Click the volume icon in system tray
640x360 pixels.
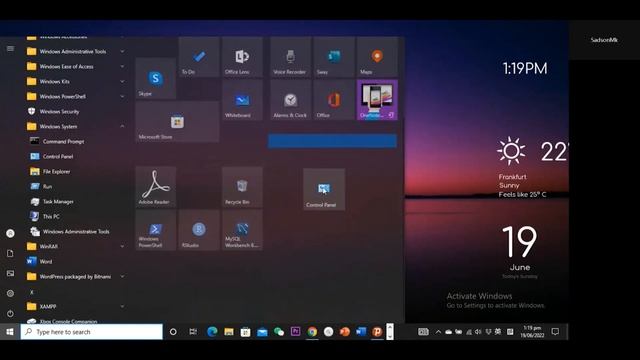[x=478, y=332]
